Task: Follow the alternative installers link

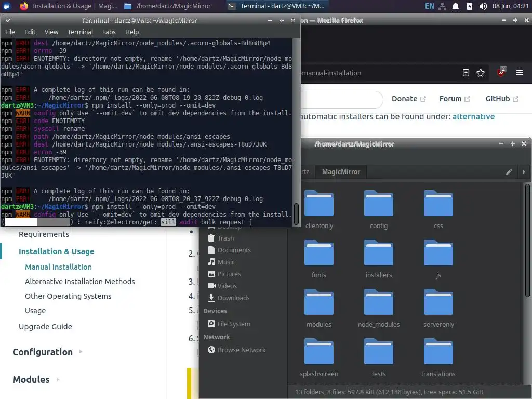Action: click(x=473, y=117)
